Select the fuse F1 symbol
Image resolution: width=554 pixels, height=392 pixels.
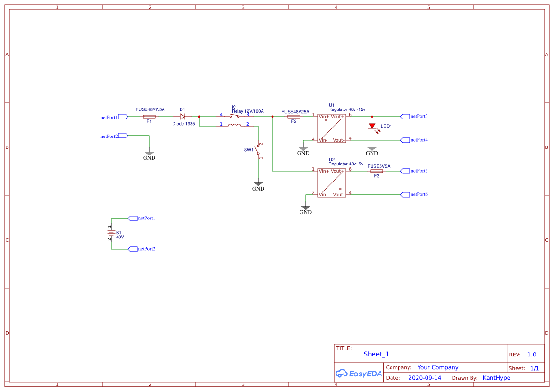[149, 117]
